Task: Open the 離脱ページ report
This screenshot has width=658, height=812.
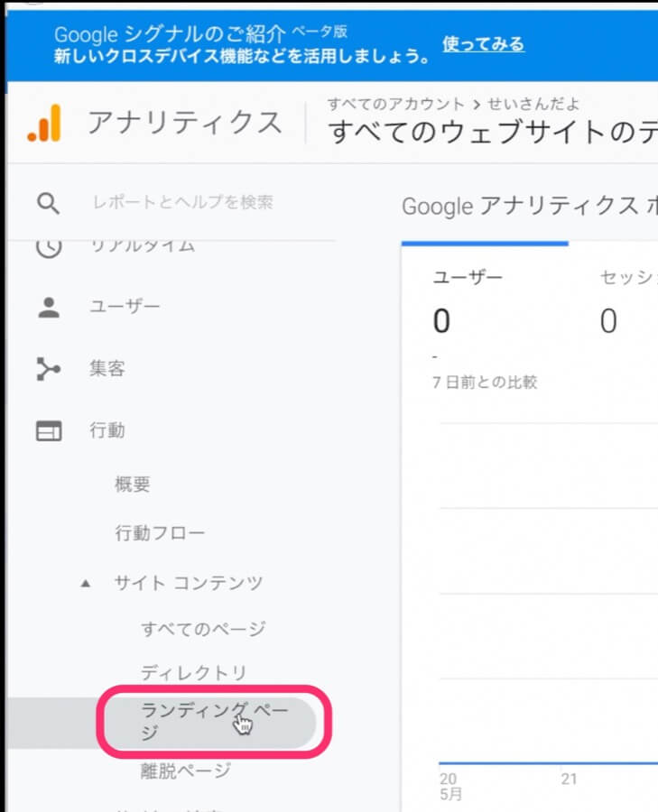Action: click(x=185, y=770)
